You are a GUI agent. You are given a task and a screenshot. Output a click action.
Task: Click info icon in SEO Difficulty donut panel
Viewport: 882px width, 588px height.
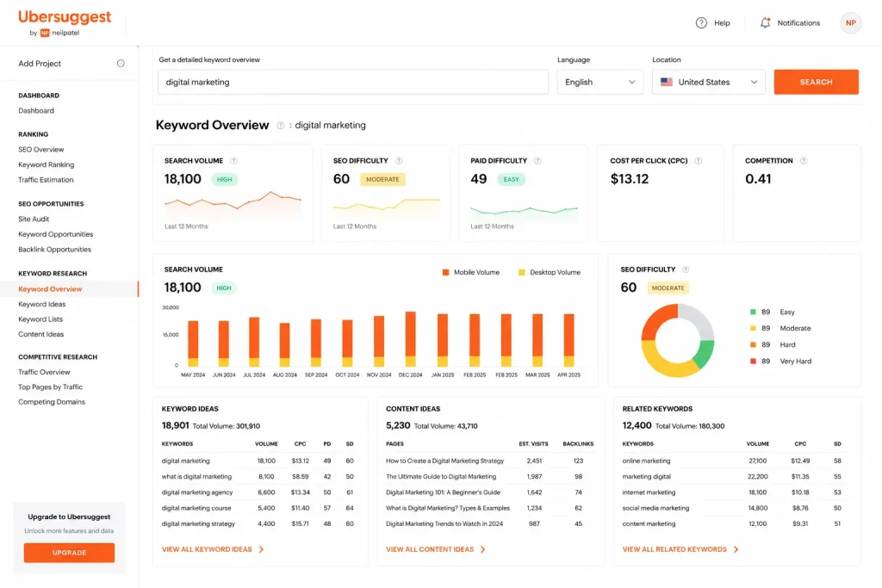(x=685, y=269)
